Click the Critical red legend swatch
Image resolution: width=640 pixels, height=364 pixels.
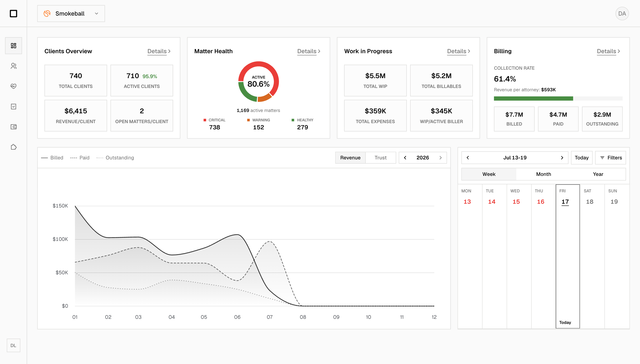(x=205, y=120)
